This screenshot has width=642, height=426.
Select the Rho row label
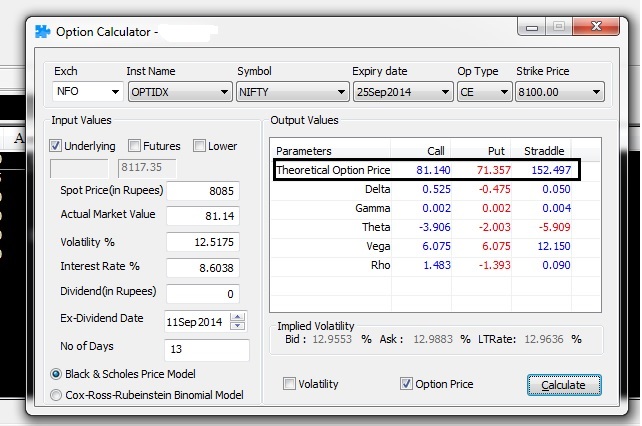tap(380, 265)
